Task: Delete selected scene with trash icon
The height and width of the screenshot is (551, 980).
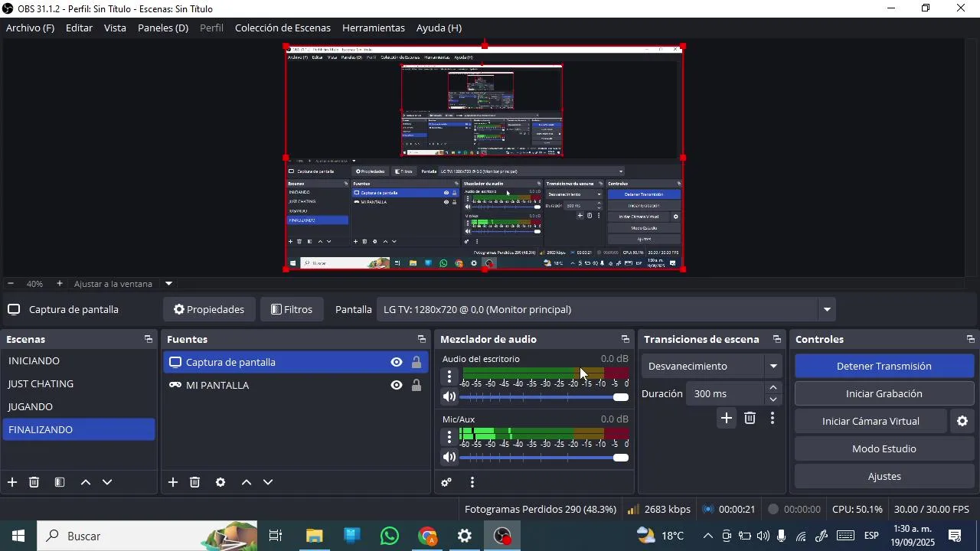Action: [x=34, y=482]
